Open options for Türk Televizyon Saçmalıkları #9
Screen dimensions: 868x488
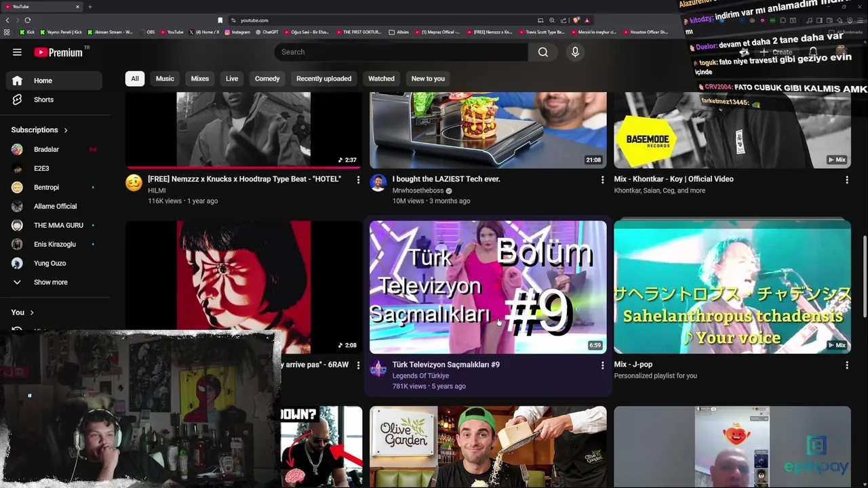pyautogui.click(x=602, y=365)
